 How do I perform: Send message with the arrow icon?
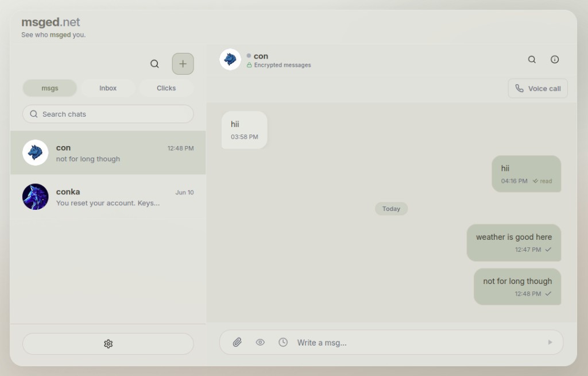[x=550, y=342]
